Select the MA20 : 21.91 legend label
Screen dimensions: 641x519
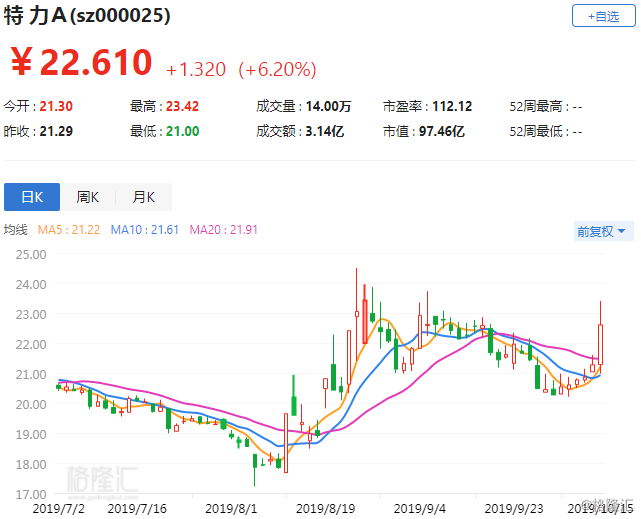(x=224, y=230)
